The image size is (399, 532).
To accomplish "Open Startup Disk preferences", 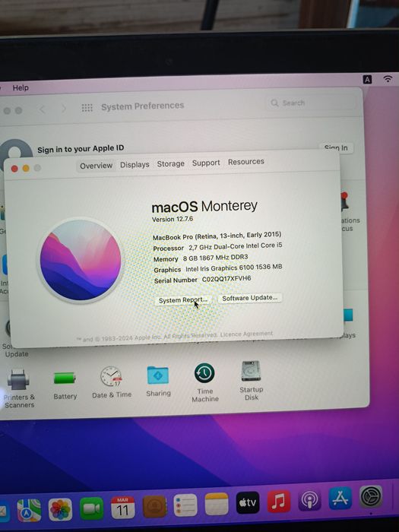I will point(251,381).
